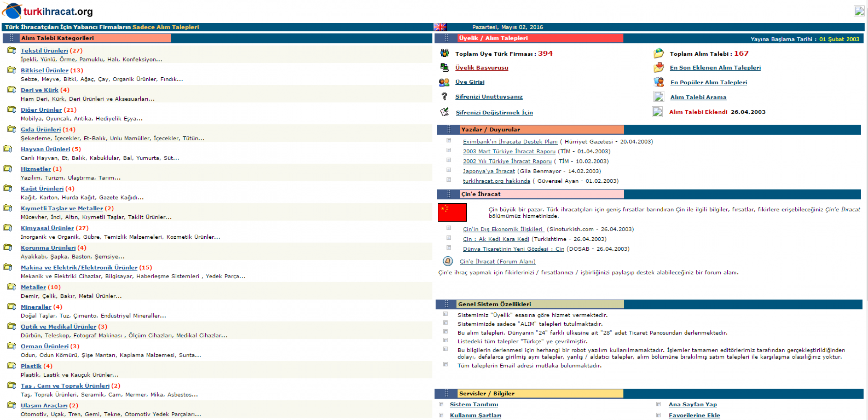Screen dimensions: 868x420
Task: Click grip handle on Servisler / Bilgiler header
Action: 446,393
